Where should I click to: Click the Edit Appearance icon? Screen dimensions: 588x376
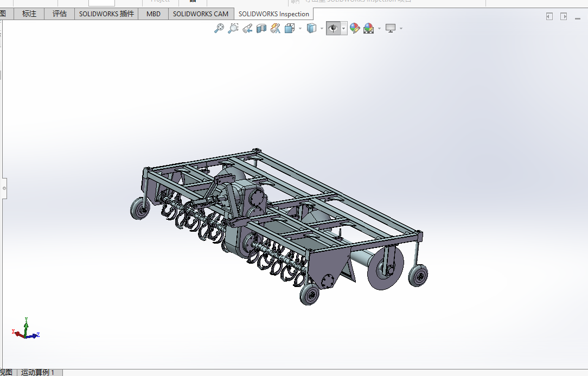click(355, 28)
